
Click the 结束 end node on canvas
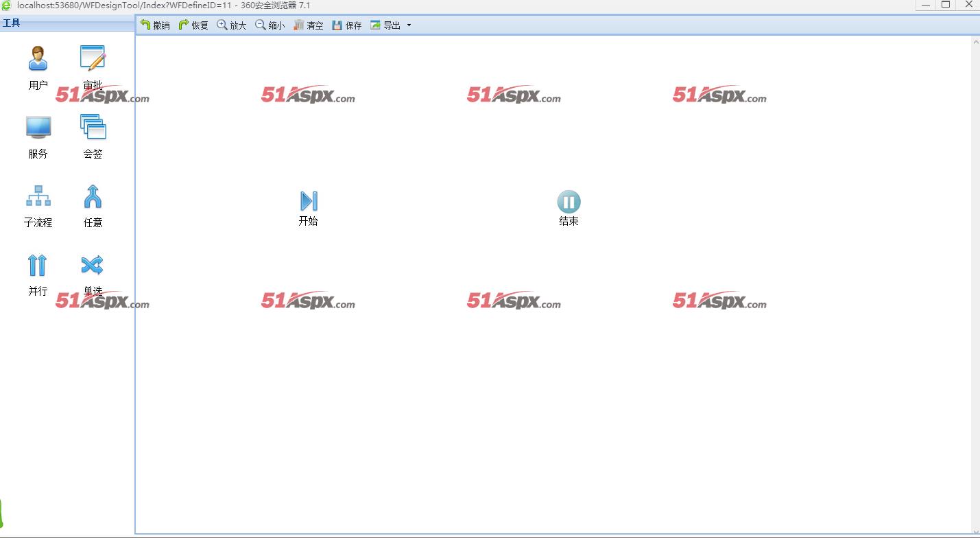pos(569,208)
